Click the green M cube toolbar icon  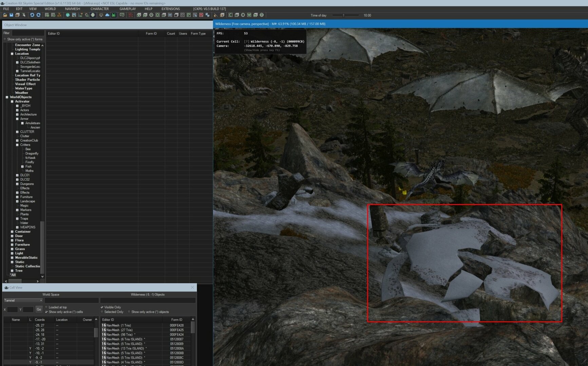point(145,15)
